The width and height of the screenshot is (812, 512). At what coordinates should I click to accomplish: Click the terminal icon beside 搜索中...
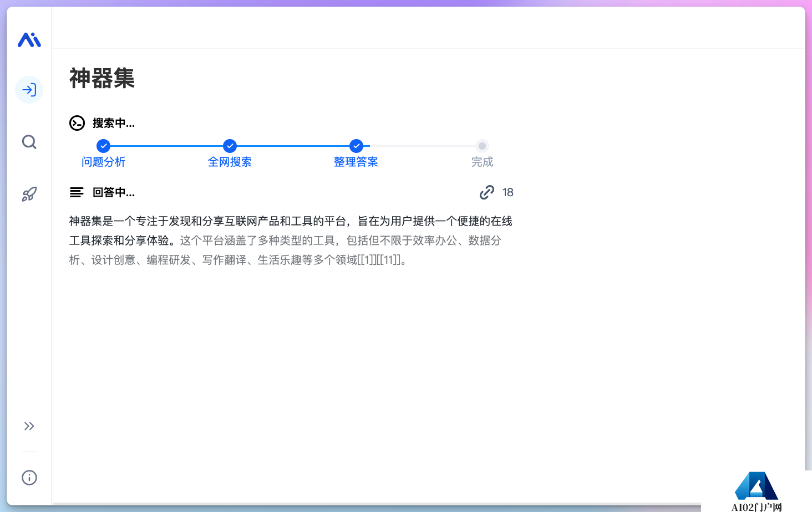[77, 123]
